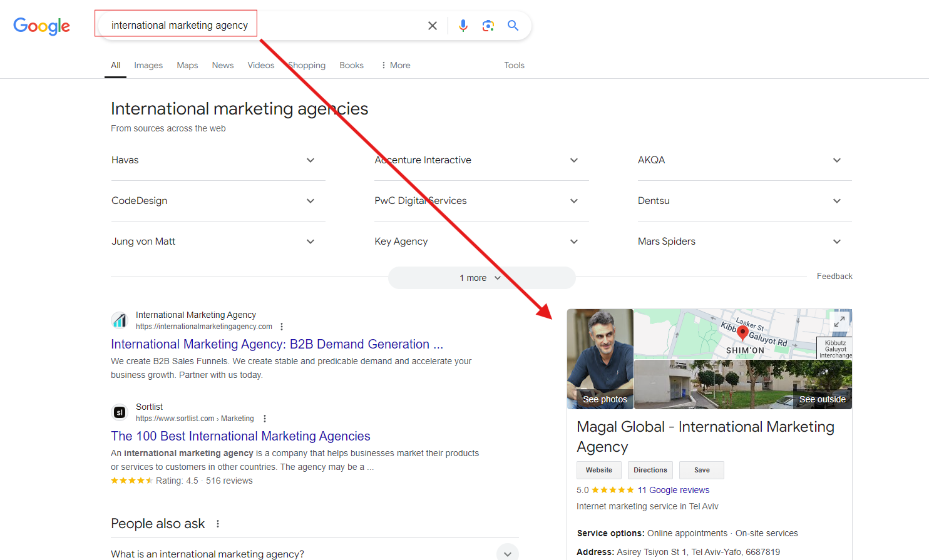Image resolution: width=929 pixels, height=560 pixels.
Task: Open options menu for Sortlist result
Action: pyautogui.click(x=265, y=419)
